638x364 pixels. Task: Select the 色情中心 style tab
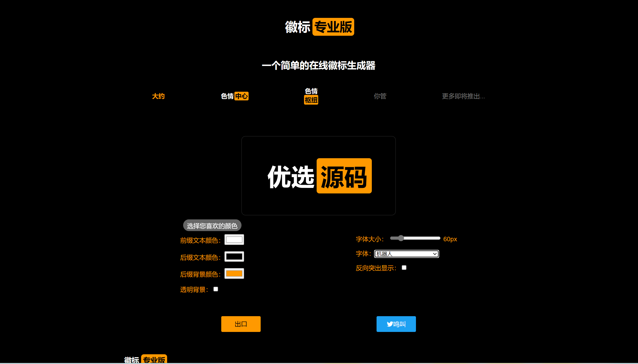tap(235, 96)
